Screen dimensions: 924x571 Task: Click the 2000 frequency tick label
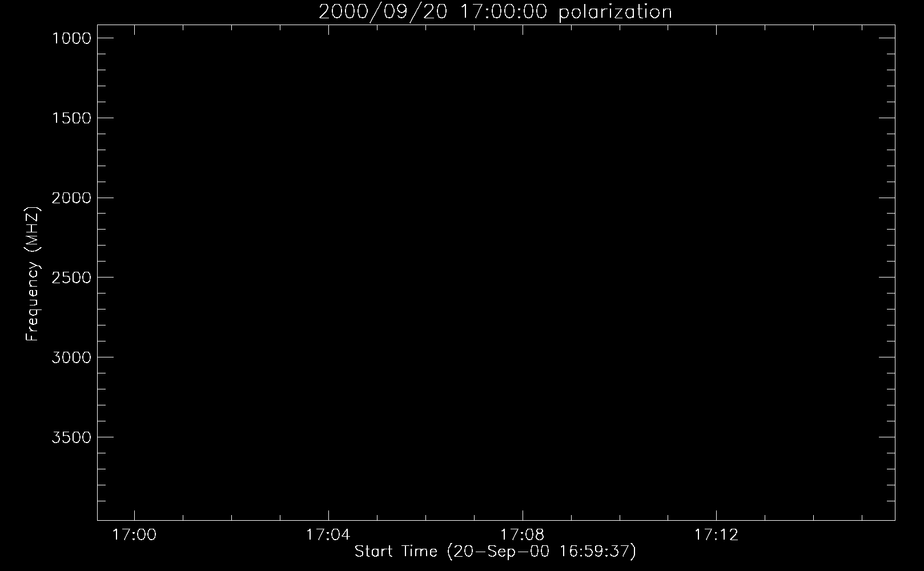(x=71, y=198)
